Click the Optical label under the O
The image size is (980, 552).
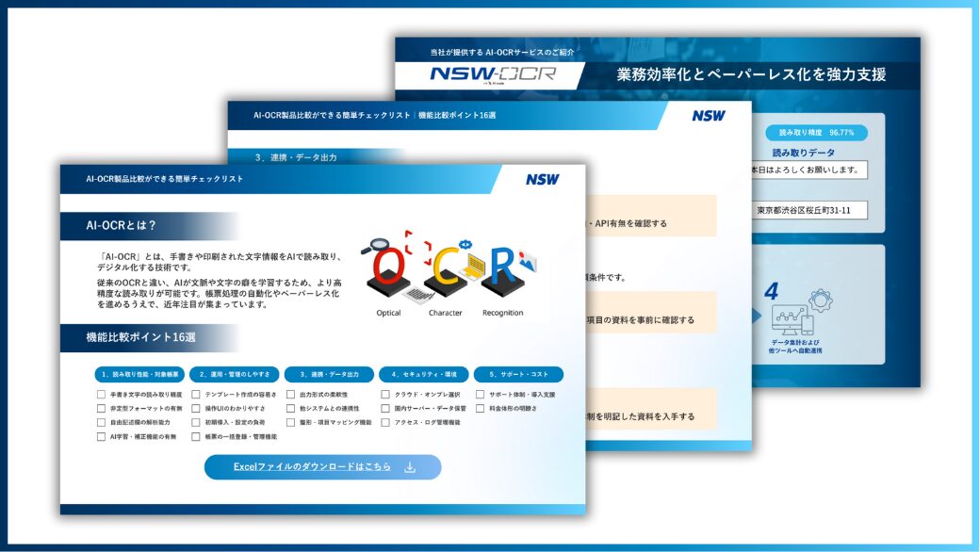tap(389, 313)
